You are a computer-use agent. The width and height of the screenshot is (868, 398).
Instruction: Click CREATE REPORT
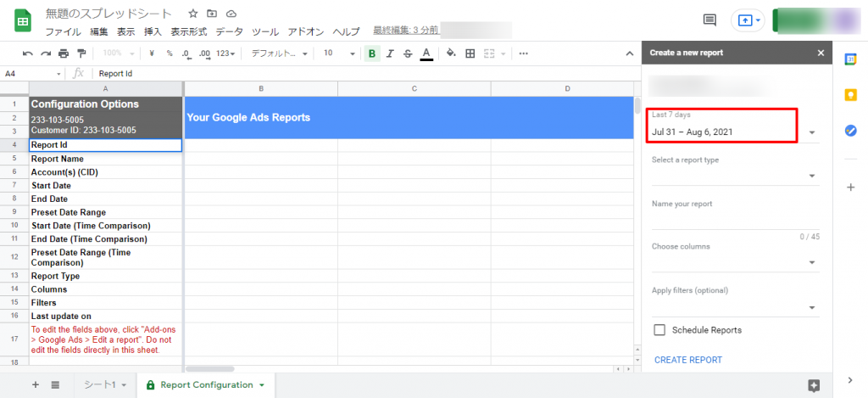(x=688, y=360)
